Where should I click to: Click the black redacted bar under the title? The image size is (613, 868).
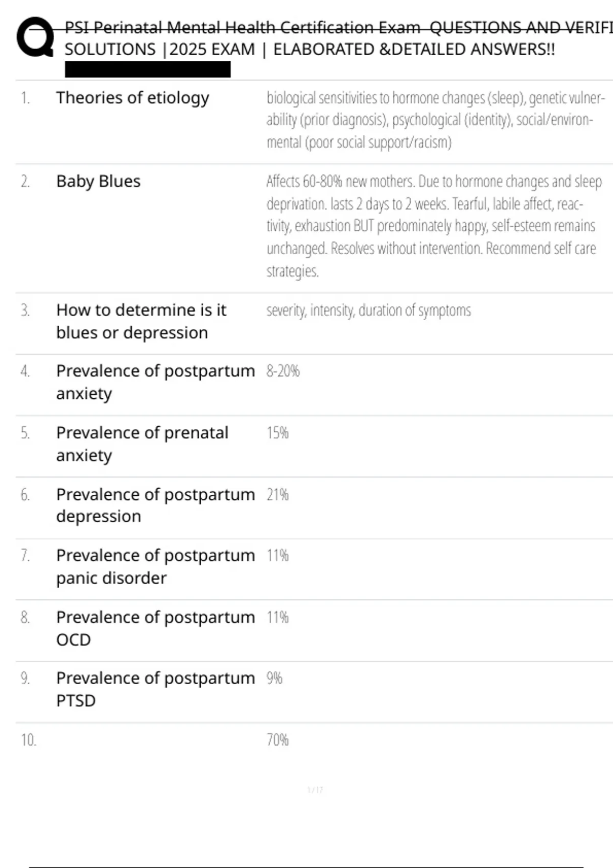point(148,69)
